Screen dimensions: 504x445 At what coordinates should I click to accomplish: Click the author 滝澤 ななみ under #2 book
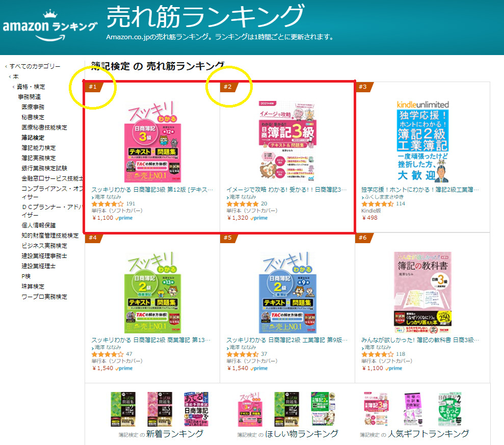click(x=243, y=197)
